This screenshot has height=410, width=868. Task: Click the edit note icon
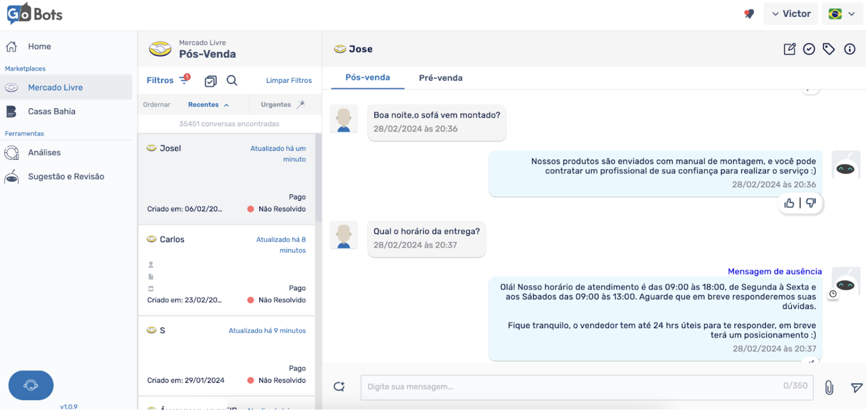click(789, 49)
